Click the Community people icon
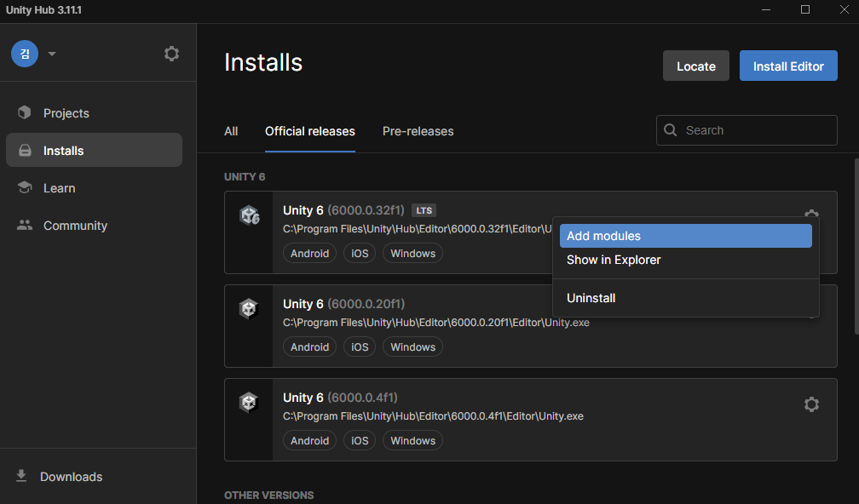859x504 pixels. click(25, 225)
